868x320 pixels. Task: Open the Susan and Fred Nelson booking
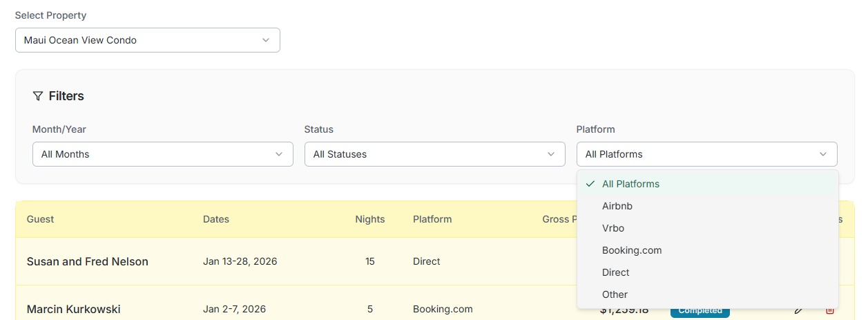pos(88,261)
